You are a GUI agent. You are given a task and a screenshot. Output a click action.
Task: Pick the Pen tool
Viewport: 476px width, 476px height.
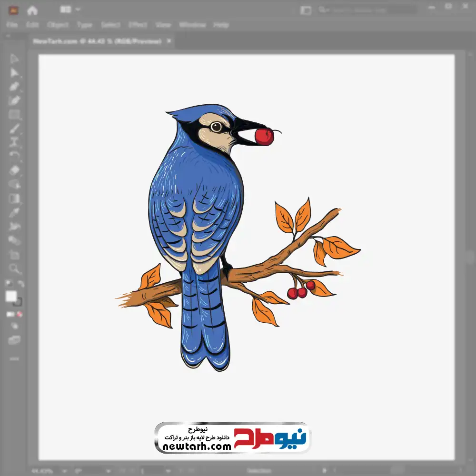coord(14,87)
